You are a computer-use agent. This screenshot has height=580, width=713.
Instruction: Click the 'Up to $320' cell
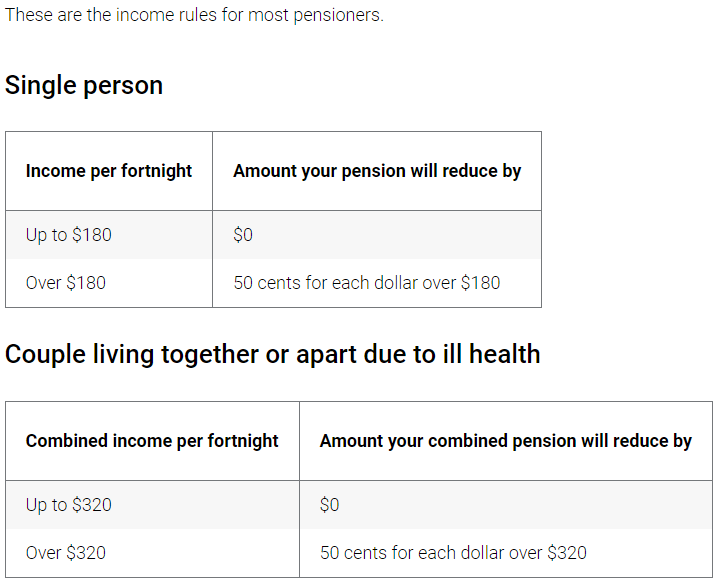(x=69, y=505)
